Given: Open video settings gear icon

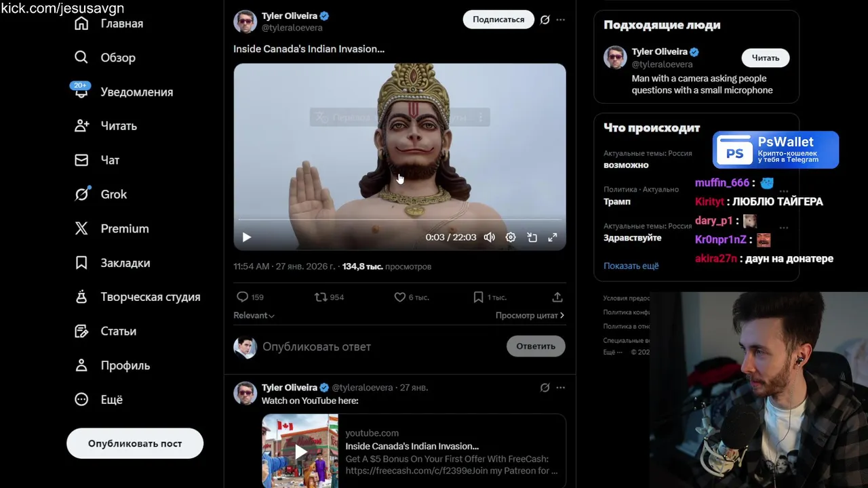Looking at the screenshot, I should tap(511, 237).
